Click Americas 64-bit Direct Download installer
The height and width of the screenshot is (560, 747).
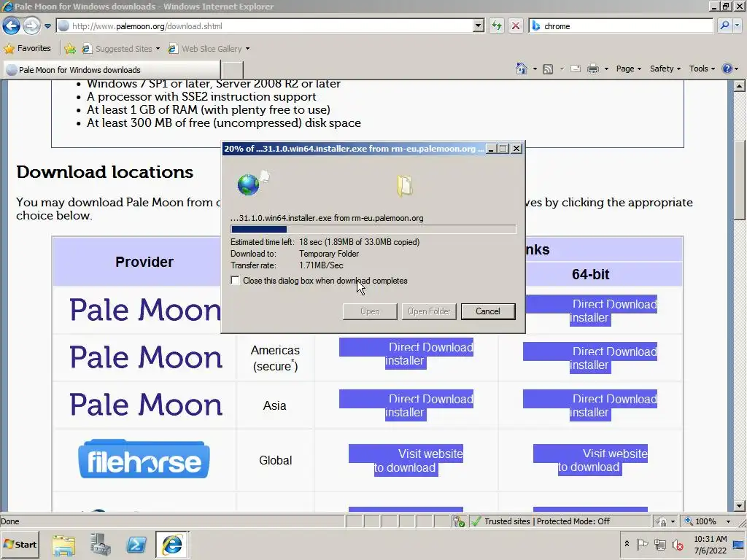pos(589,358)
